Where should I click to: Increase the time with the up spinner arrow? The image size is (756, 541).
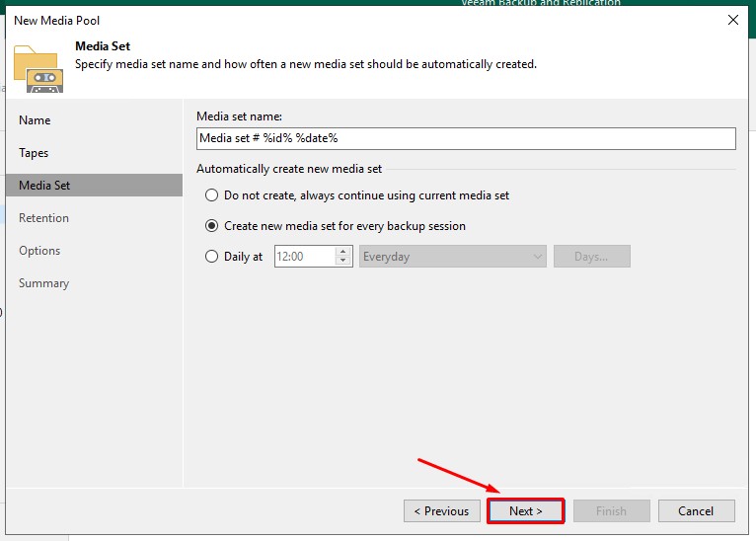tap(343, 252)
